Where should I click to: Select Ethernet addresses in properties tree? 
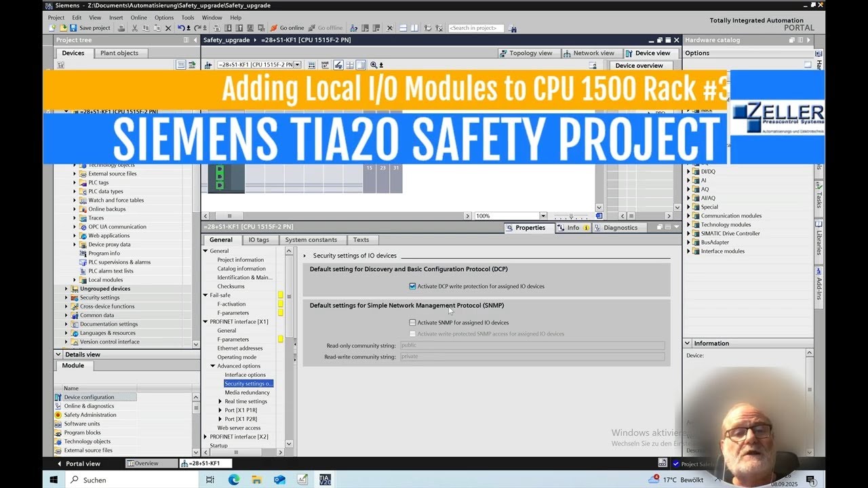pos(240,348)
